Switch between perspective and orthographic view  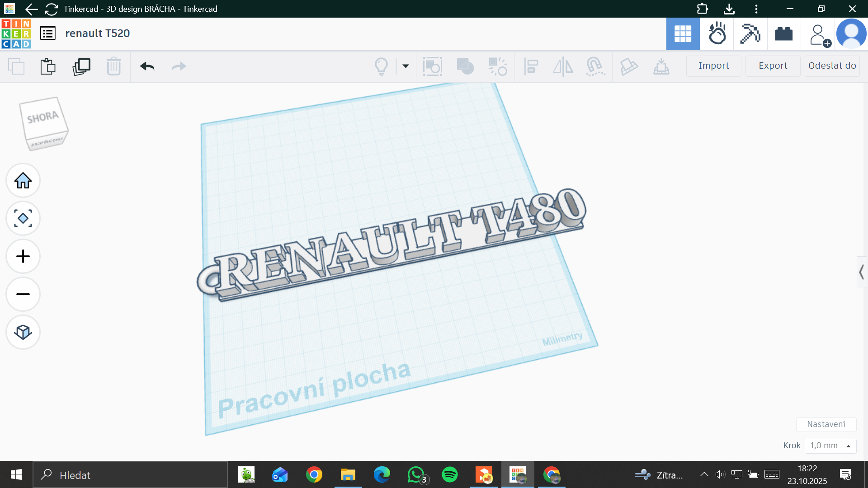23,332
